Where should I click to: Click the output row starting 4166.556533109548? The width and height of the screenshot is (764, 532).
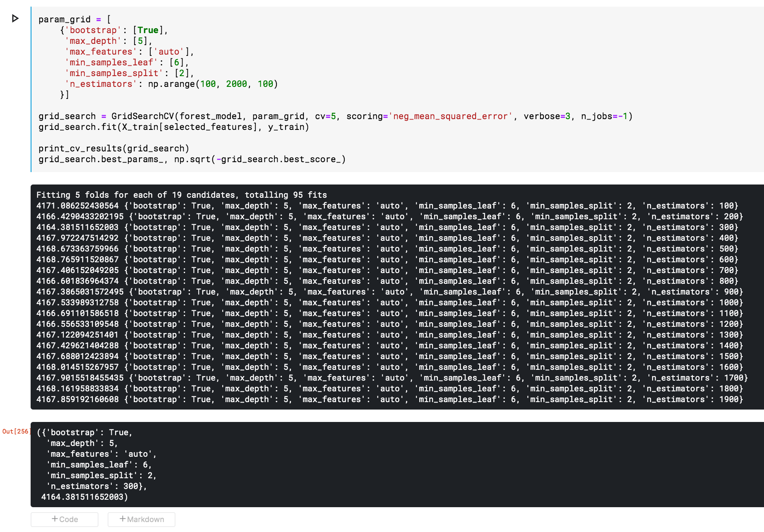(390, 324)
